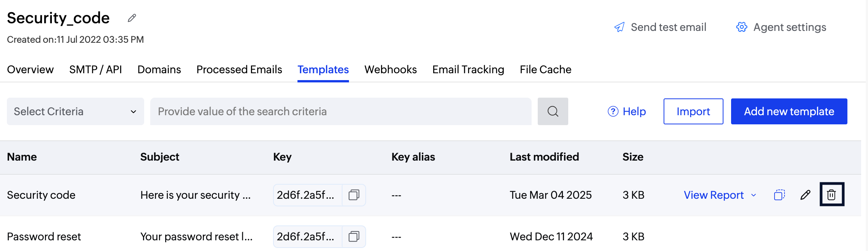Edit the Security code template
This screenshot has width=868, height=251.
click(x=805, y=195)
